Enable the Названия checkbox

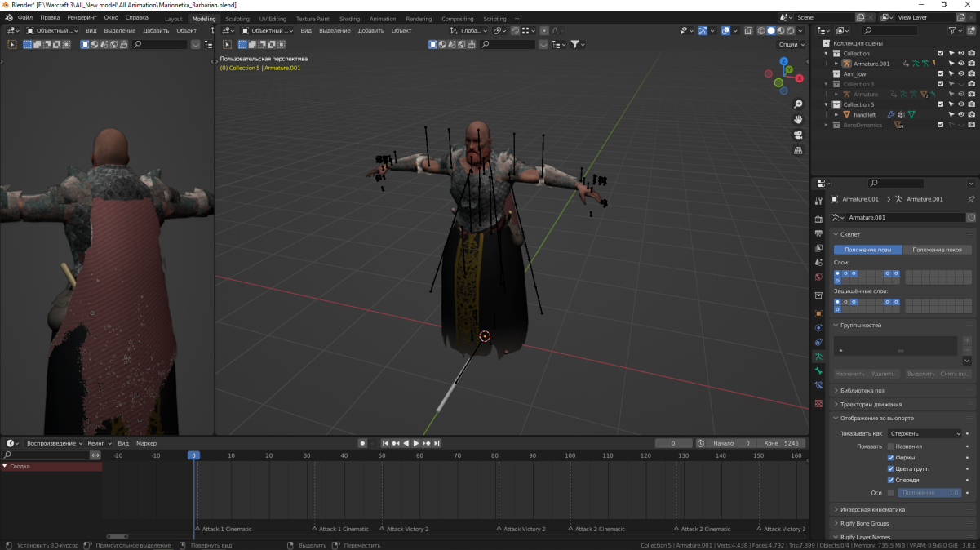click(x=890, y=446)
